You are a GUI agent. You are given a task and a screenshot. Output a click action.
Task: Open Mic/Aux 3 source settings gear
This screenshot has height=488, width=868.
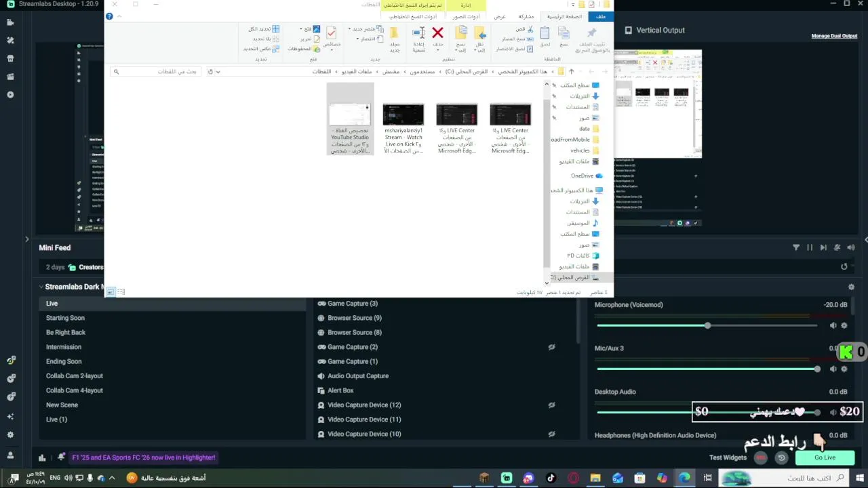pyautogui.click(x=844, y=369)
